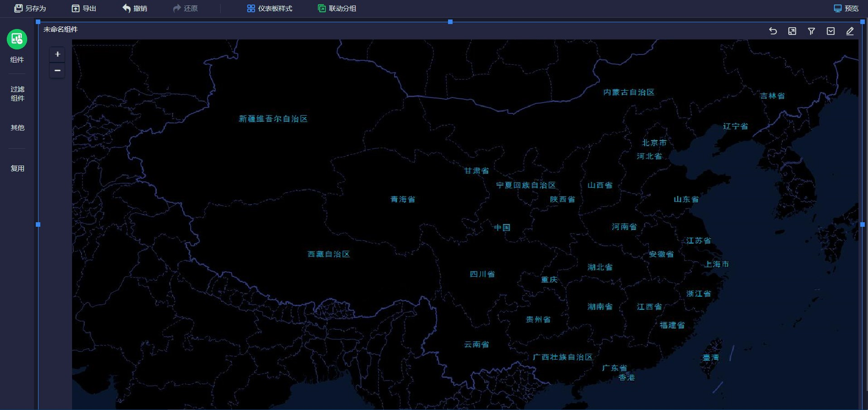Zoom in the map with plus button

(57, 54)
